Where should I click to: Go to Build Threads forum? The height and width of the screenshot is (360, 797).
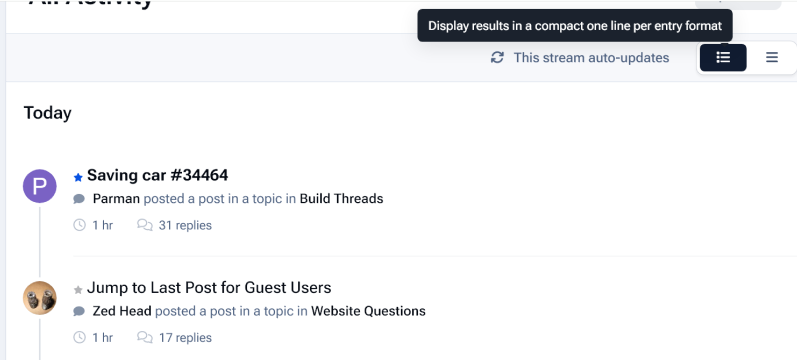(x=342, y=198)
